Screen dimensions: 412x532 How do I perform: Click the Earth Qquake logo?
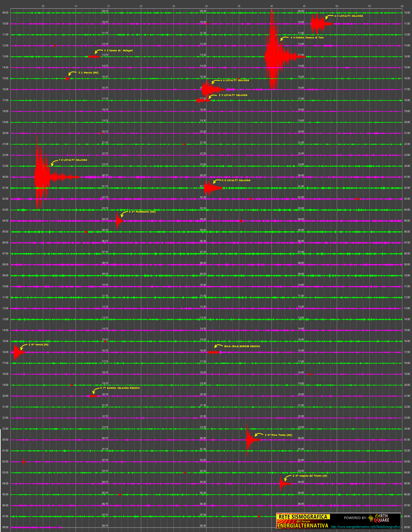[379, 518]
